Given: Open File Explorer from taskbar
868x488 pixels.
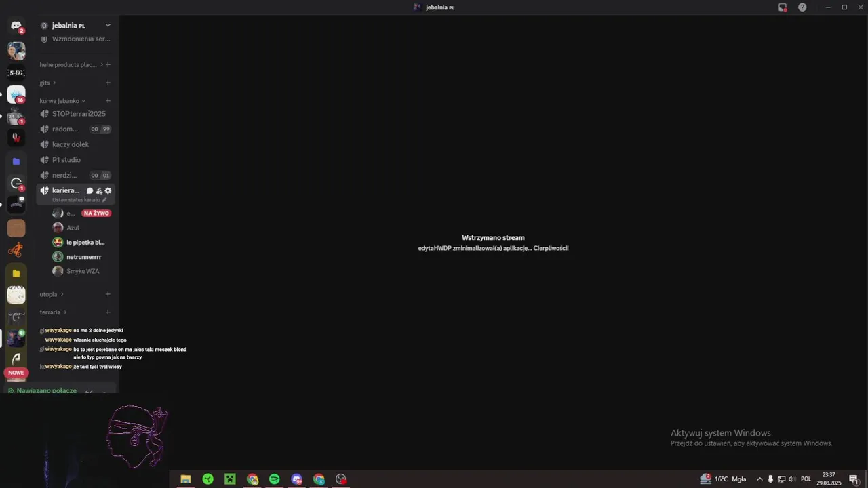Looking at the screenshot, I should click(185, 479).
